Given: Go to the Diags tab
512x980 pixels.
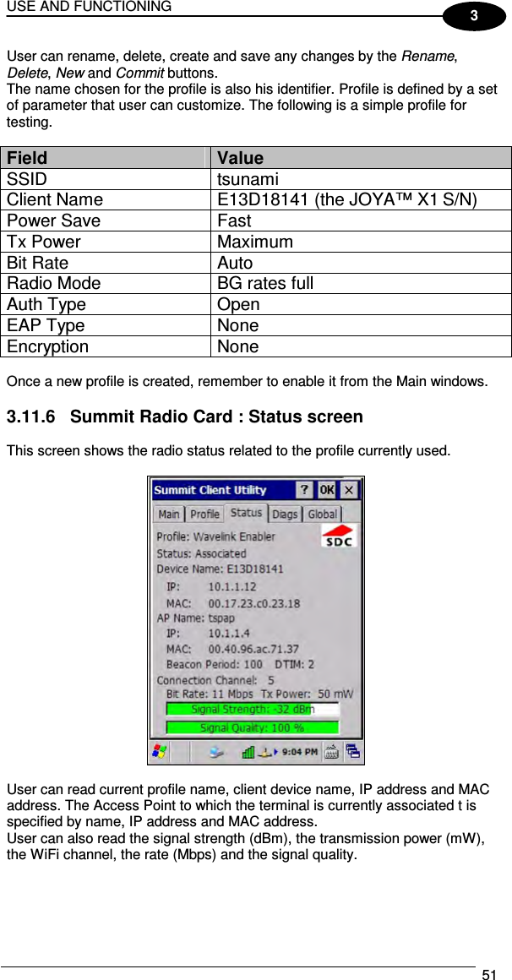Looking at the screenshot, I should tap(285, 514).
